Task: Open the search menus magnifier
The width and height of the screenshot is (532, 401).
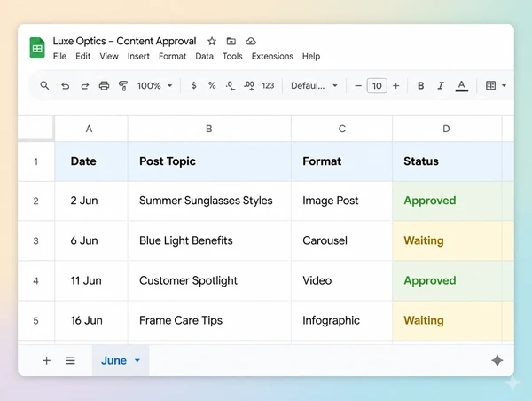Action: [44, 85]
